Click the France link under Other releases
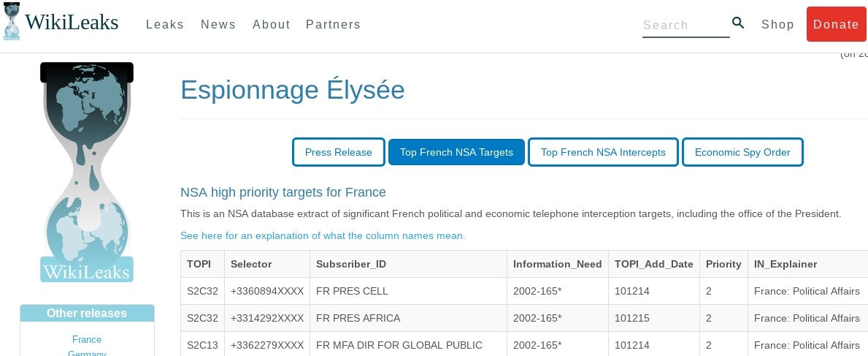Screen dimensions: 868x356 click(x=87, y=339)
